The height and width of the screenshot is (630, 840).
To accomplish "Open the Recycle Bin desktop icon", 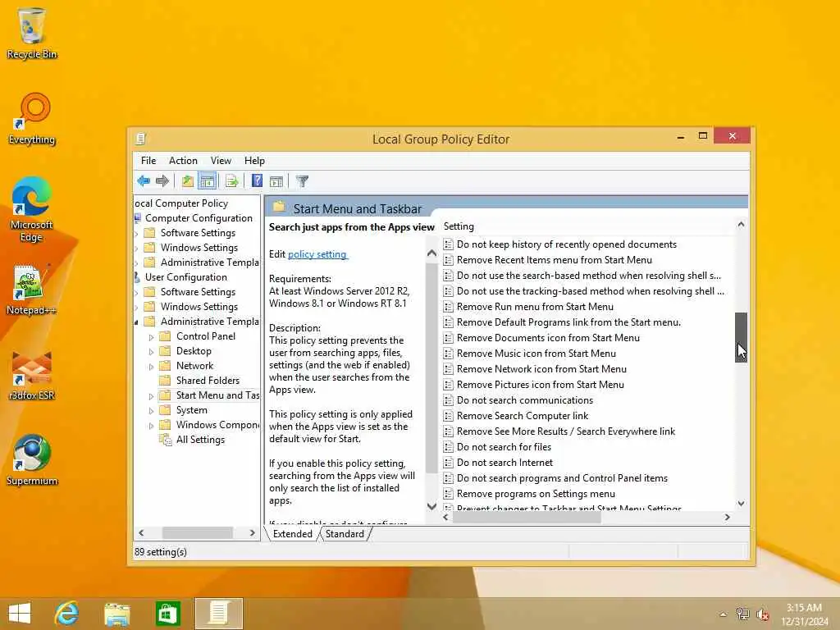I will click(x=32, y=33).
